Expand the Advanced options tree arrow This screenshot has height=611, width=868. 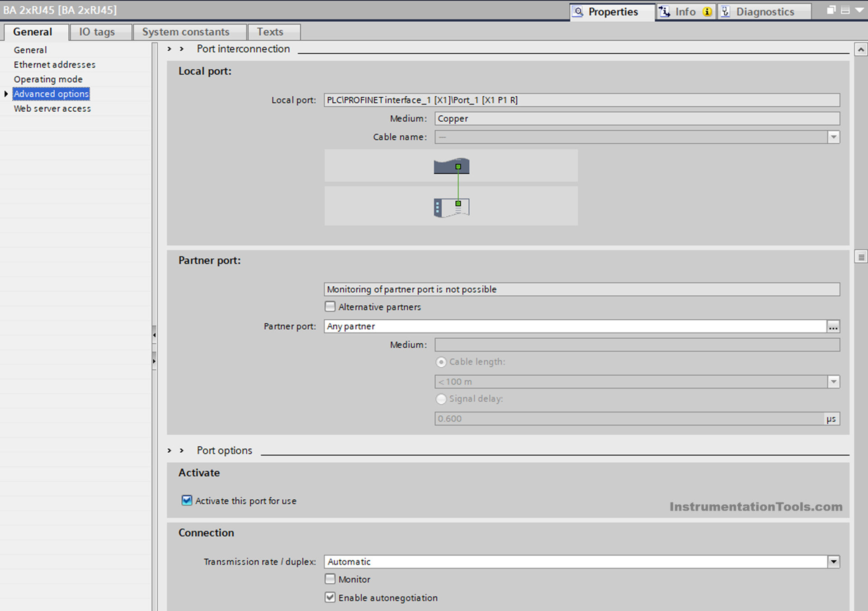pos(6,94)
